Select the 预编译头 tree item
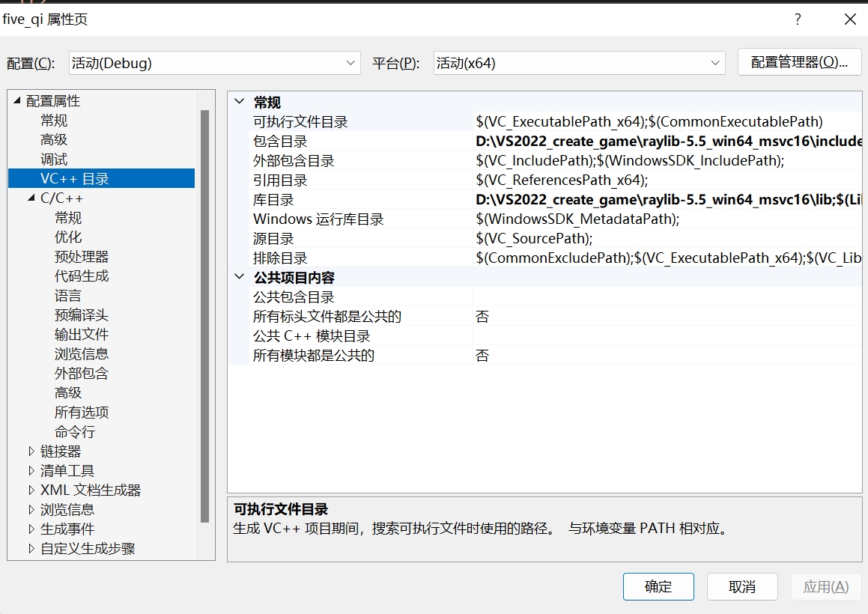The width and height of the screenshot is (868, 614). pos(82,315)
